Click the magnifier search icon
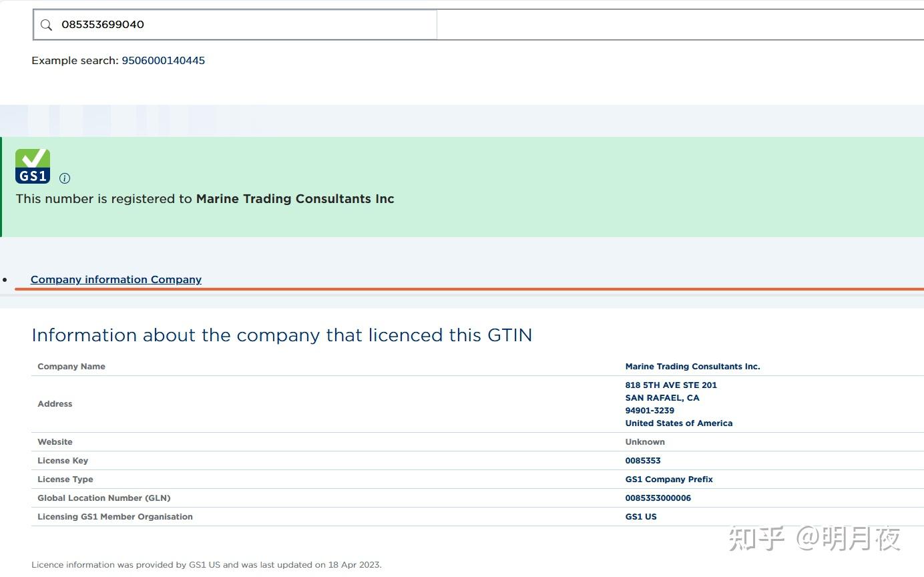Image resolution: width=924 pixels, height=577 pixels. [46, 25]
